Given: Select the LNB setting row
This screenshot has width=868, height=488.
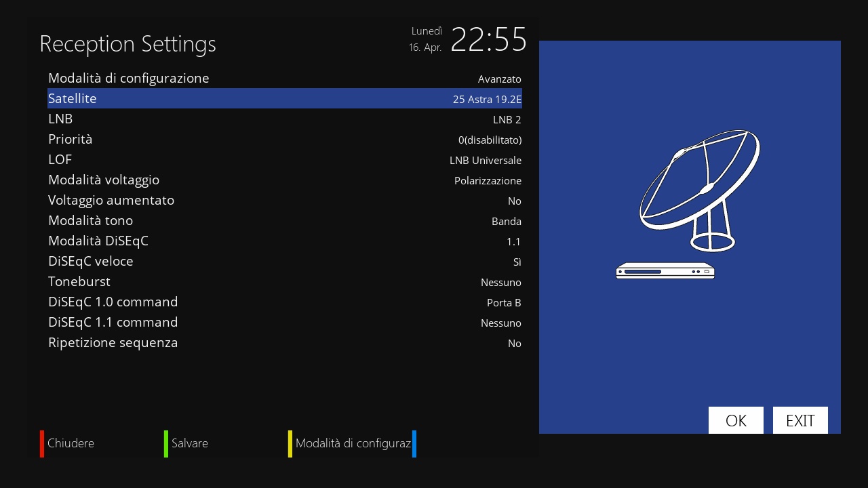Looking at the screenshot, I should click(x=285, y=119).
